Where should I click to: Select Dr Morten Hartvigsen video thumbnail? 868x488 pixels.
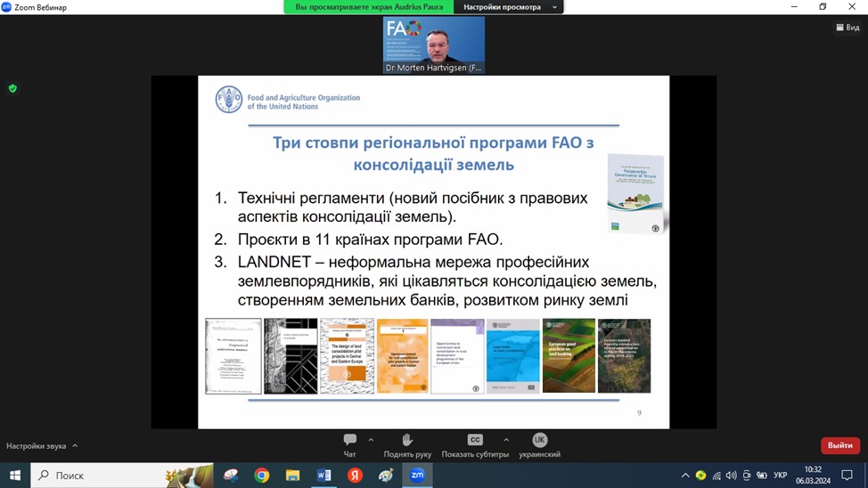click(x=433, y=45)
